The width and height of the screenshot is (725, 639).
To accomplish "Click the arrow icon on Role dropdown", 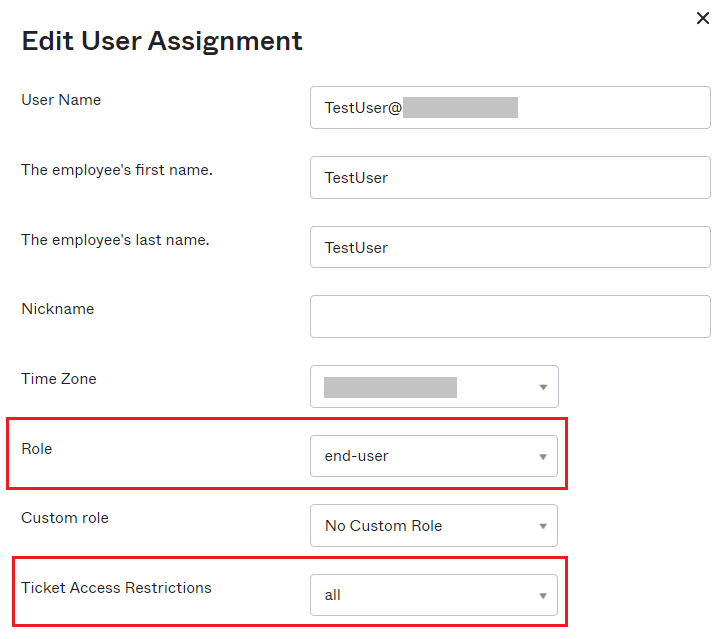I will click(543, 457).
